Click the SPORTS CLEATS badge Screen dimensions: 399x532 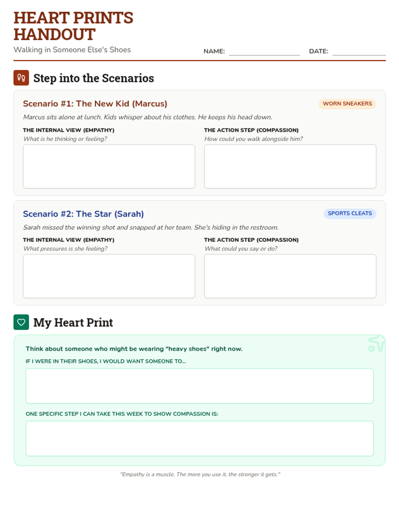pos(350,213)
